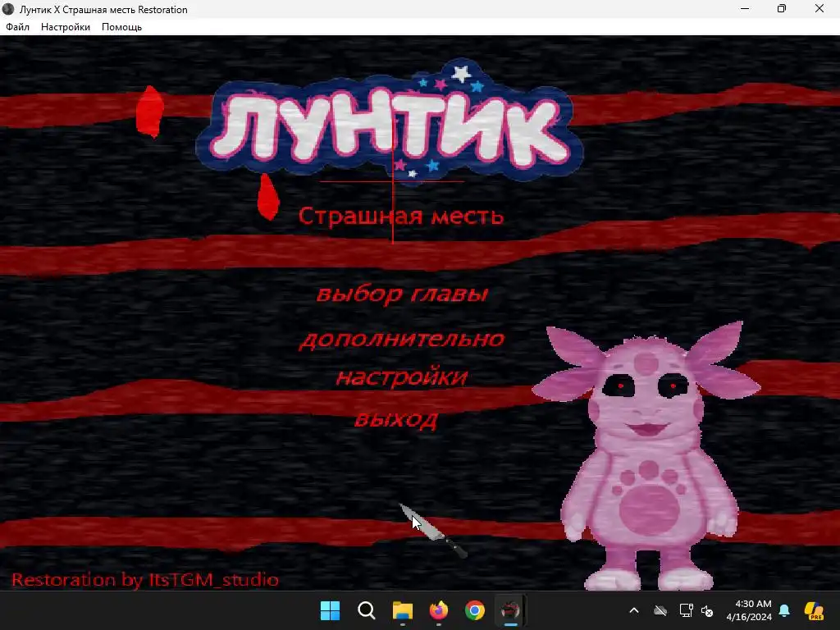Open File Explorer from taskbar
Screen dimensions: 840x630
pos(402,610)
